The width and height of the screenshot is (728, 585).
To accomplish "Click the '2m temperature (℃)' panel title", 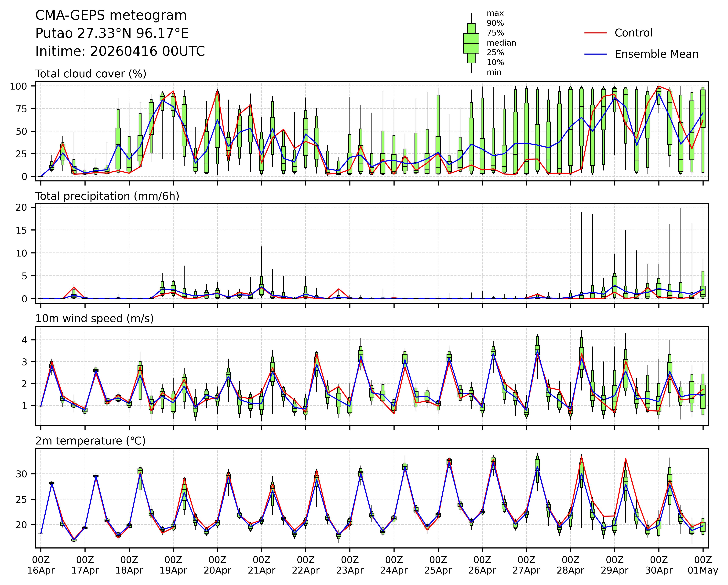I will click(x=91, y=441).
